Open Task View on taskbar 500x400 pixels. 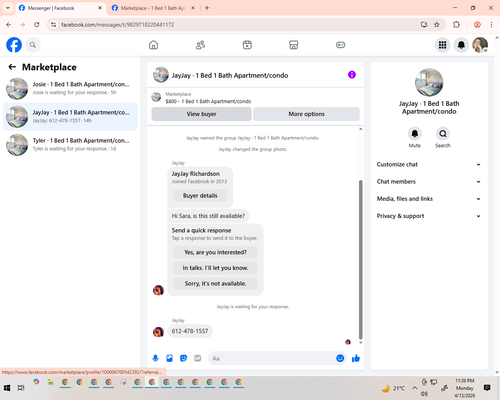[21, 388]
